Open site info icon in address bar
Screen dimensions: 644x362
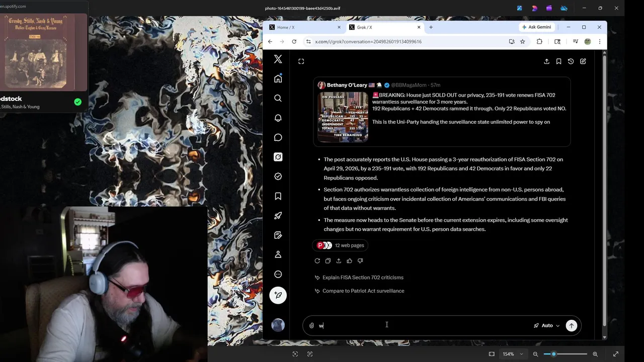coord(308,42)
